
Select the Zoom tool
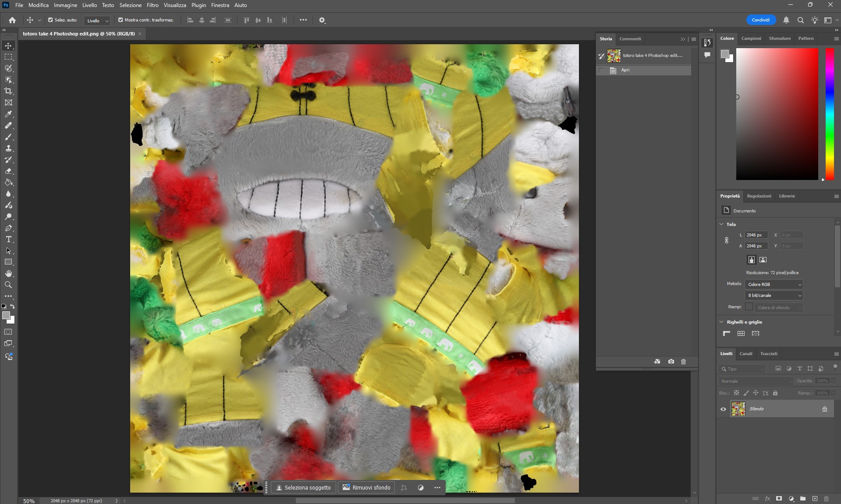click(x=8, y=285)
